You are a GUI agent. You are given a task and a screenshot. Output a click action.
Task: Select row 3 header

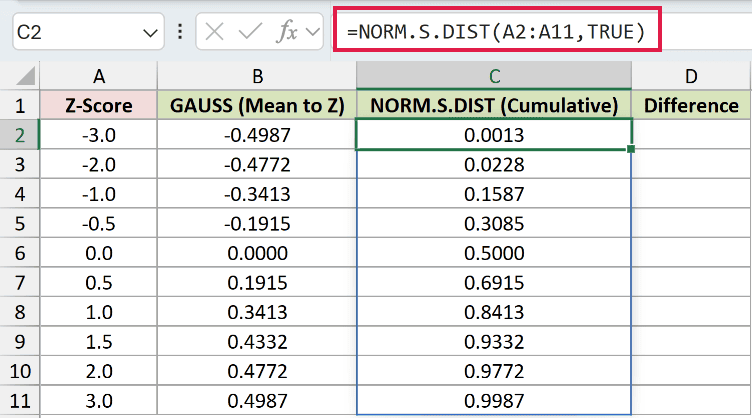pyautogui.click(x=20, y=164)
